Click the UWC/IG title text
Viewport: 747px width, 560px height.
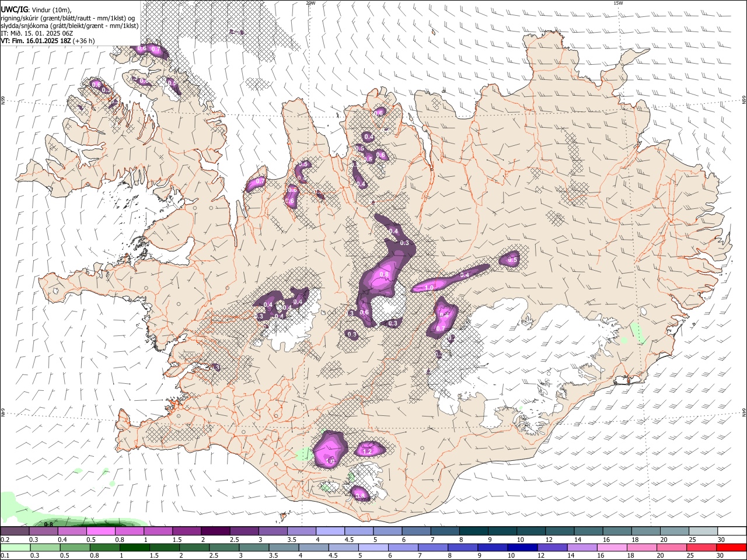tap(15, 9)
